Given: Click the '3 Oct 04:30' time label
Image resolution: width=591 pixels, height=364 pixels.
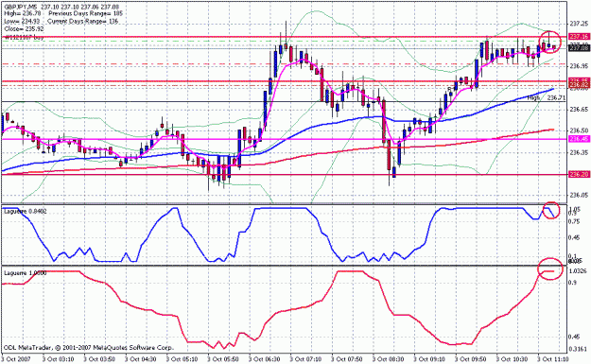Looking at the screenshot, I should click(x=141, y=359).
